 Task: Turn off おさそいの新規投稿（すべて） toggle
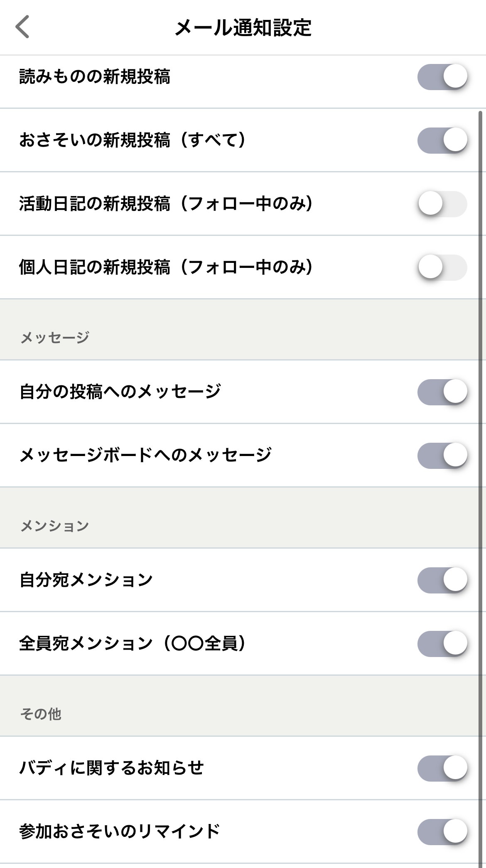point(442,140)
